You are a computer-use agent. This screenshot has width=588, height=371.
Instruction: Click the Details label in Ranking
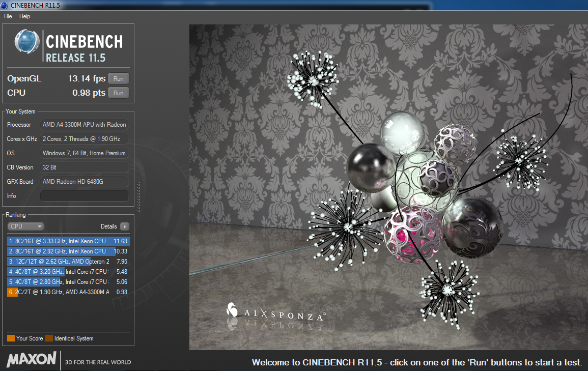tap(109, 226)
